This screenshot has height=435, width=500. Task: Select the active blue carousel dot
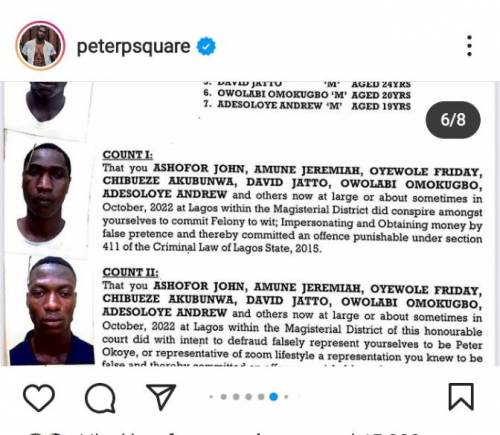click(274, 396)
